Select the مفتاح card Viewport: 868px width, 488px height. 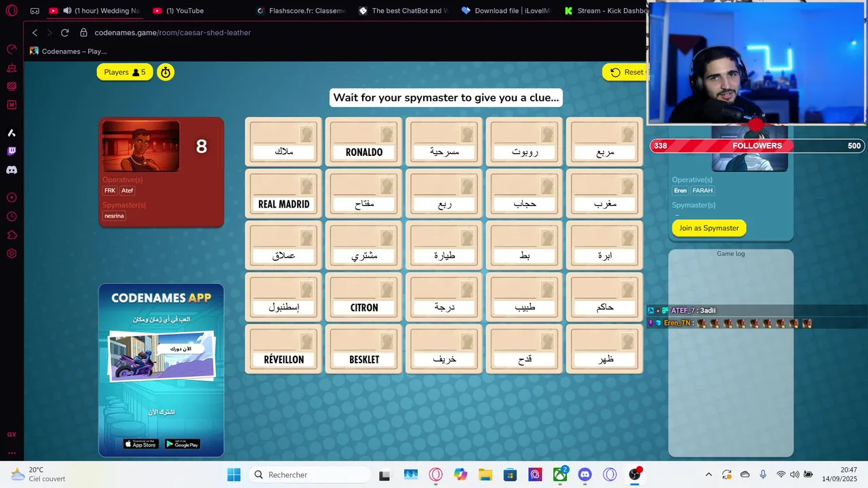pos(364,194)
